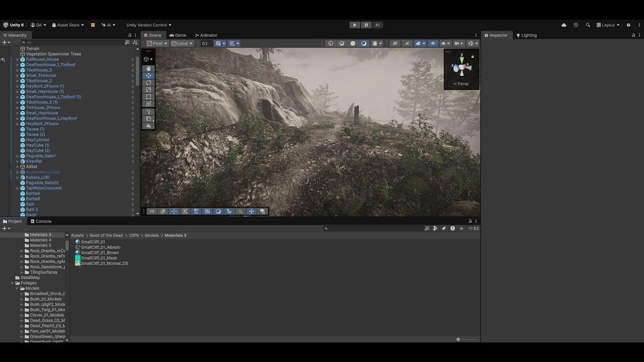
Task: Click Persp projection label
Action: coord(462,84)
